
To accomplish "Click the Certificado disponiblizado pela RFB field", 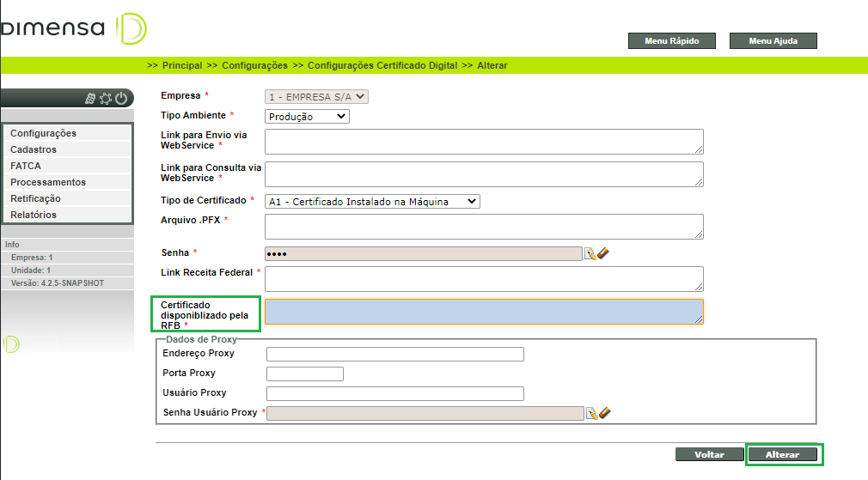I will click(x=485, y=312).
